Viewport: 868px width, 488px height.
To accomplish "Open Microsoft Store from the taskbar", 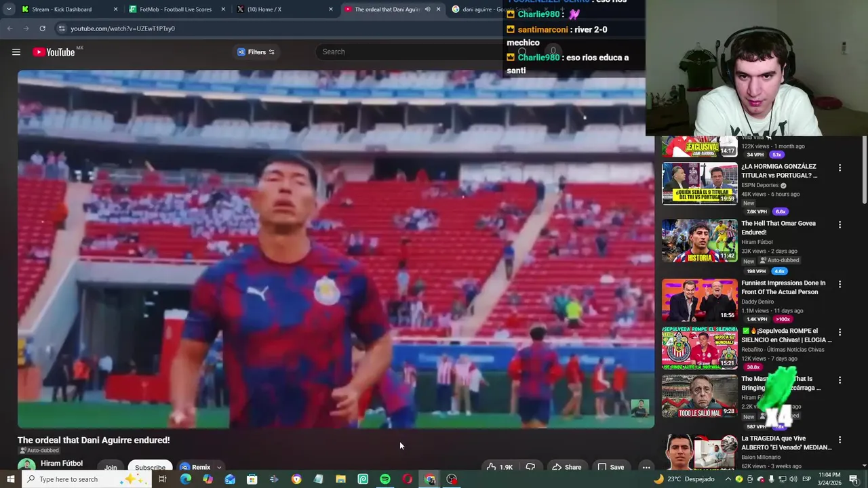I will pos(252,479).
